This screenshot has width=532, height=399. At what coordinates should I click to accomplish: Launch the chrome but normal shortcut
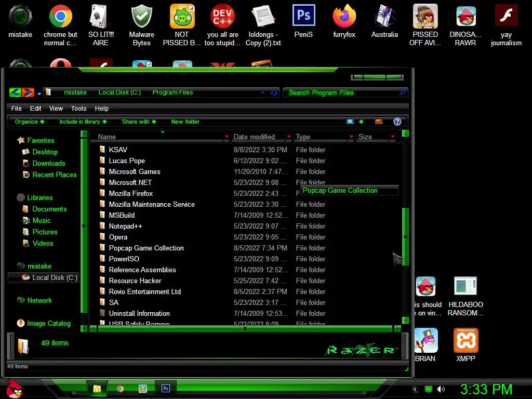pos(60,25)
